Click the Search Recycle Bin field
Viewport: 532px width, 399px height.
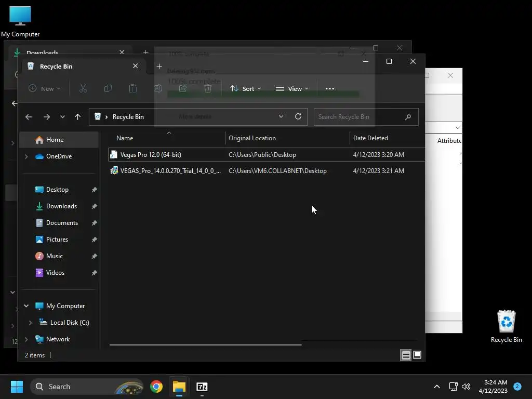pos(366,117)
